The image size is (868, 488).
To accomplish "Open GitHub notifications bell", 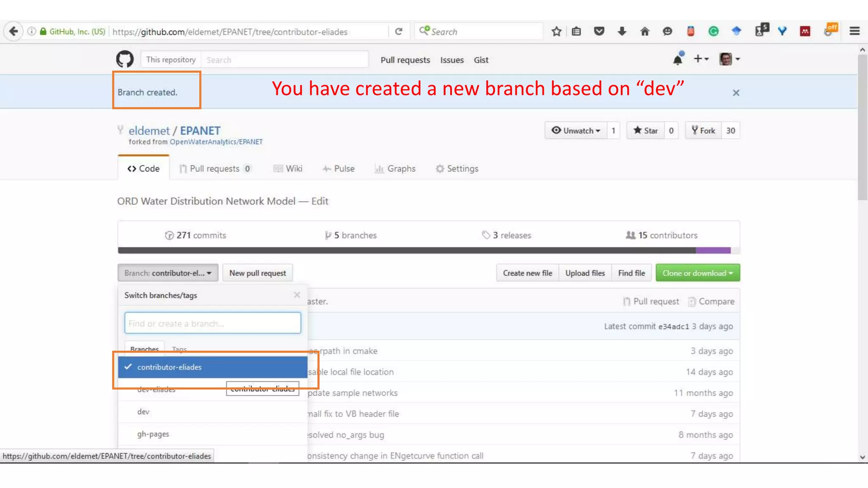I will [678, 59].
